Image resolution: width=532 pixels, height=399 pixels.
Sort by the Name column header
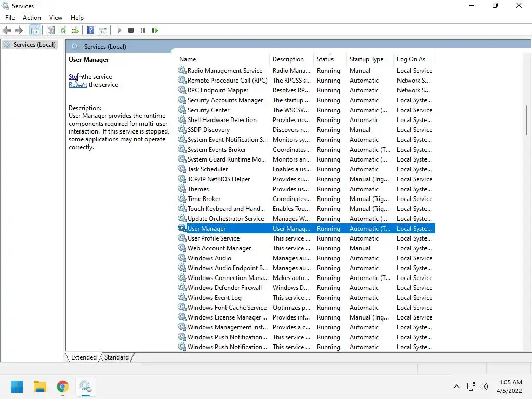coord(224,59)
